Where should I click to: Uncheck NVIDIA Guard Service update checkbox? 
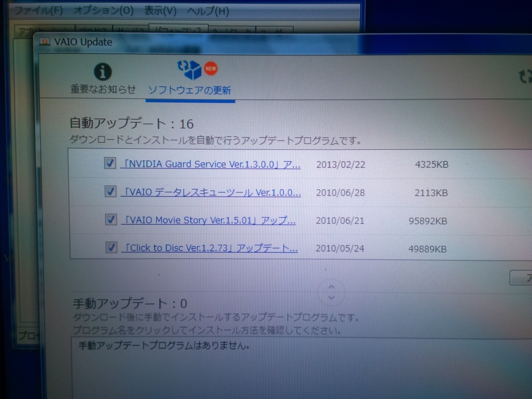tap(110, 164)
